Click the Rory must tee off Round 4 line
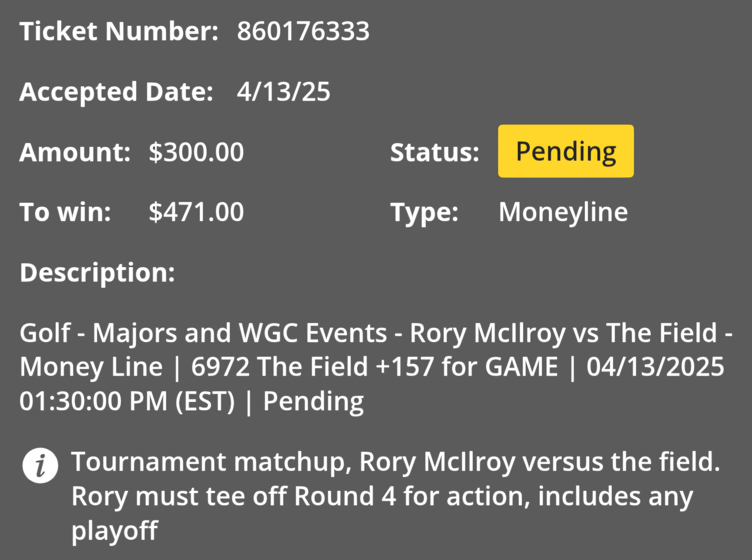 pos(382,496)
